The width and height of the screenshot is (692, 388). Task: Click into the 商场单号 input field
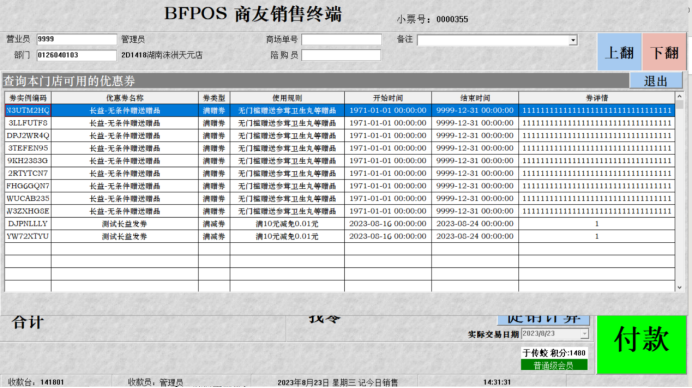click(x=341, y=39)
